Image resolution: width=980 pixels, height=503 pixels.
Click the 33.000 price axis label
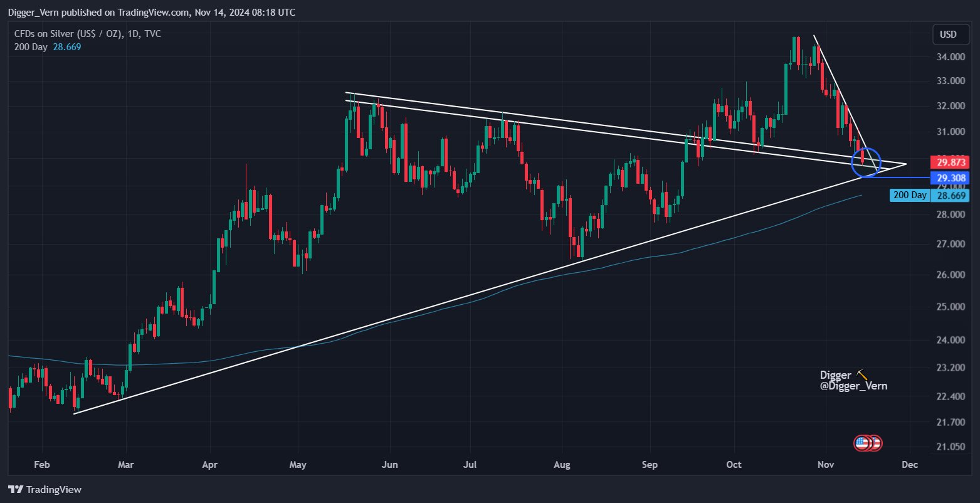tap(951, 81)
